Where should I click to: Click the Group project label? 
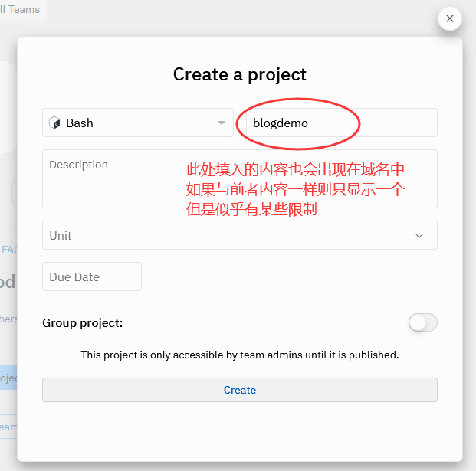pos(83,323)
